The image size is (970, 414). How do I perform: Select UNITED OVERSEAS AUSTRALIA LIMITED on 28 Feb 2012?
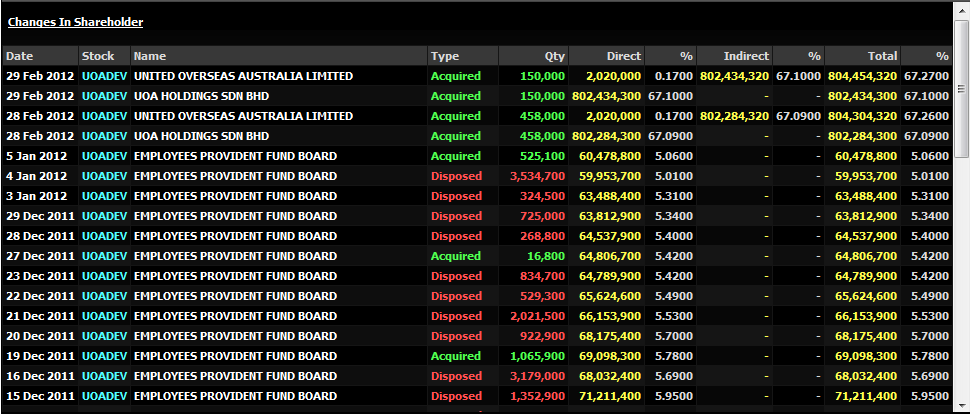(244, 116)
